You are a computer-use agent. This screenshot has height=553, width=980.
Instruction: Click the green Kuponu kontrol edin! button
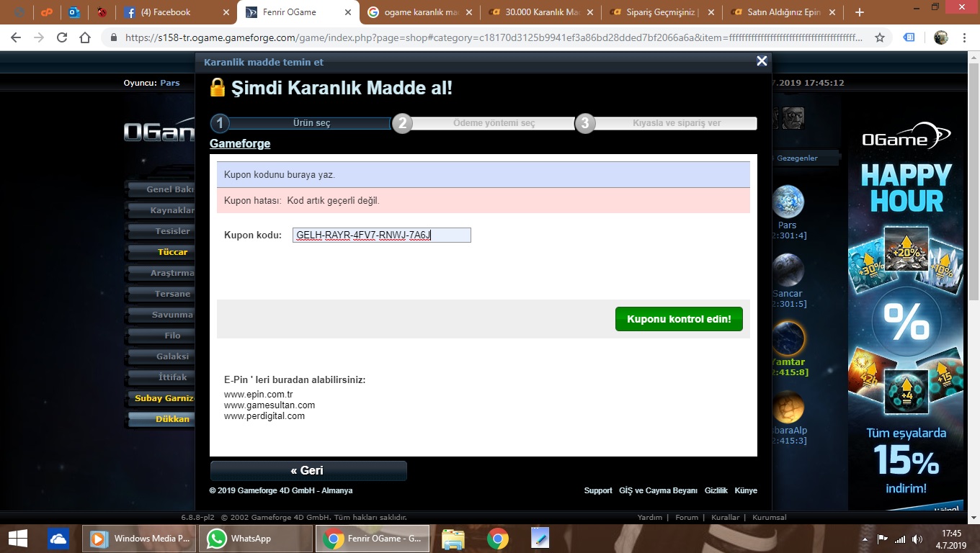[x=679, y=319]
